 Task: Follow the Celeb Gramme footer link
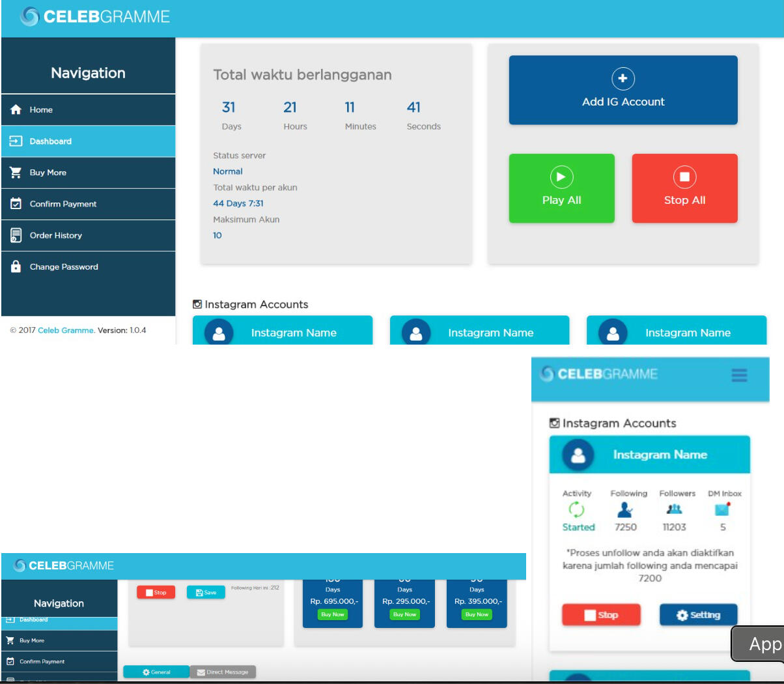pos(66,330)
